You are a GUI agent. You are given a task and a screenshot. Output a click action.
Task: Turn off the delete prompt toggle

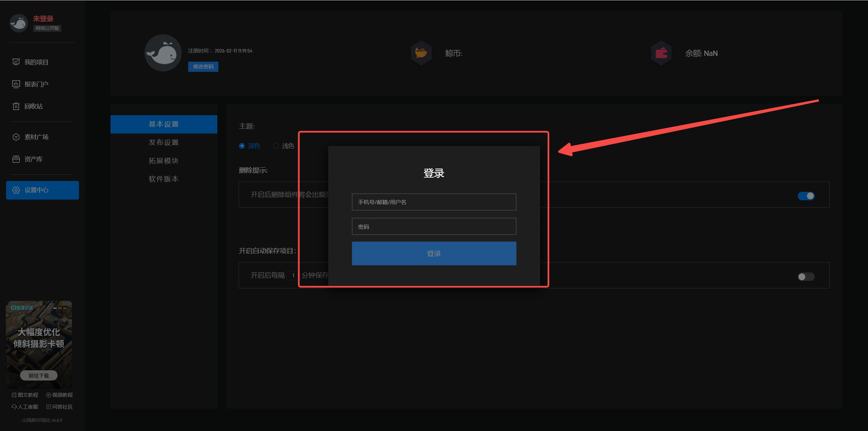[x=806, y=196]
